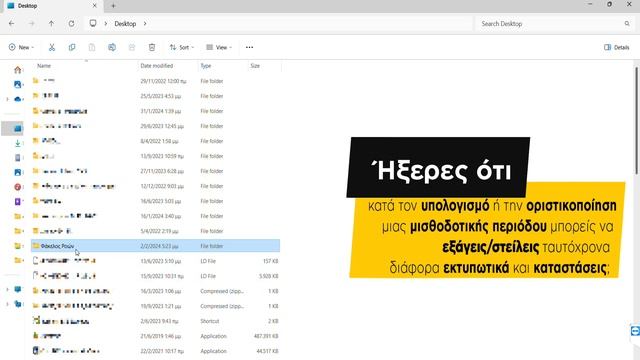Select the folder dated 31/1/2024
This screenshot has width=640, height=360.
click(156, 111)
